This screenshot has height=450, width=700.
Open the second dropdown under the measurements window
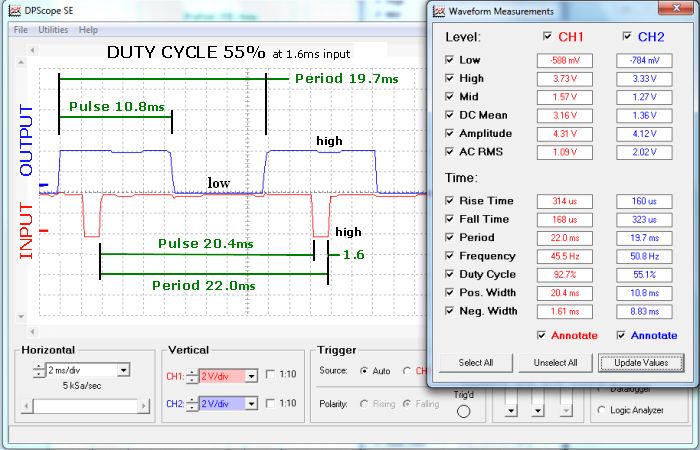(538, 410)
